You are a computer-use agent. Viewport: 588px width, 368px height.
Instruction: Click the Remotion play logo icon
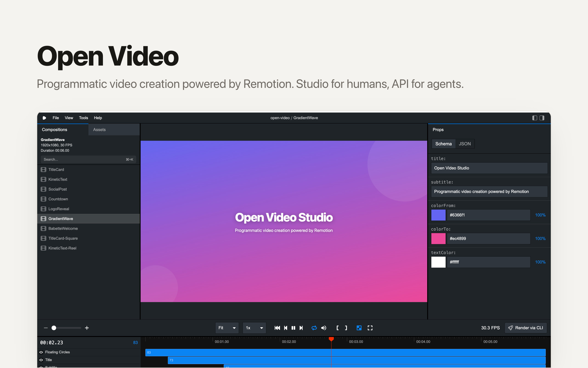click(45, 118)
